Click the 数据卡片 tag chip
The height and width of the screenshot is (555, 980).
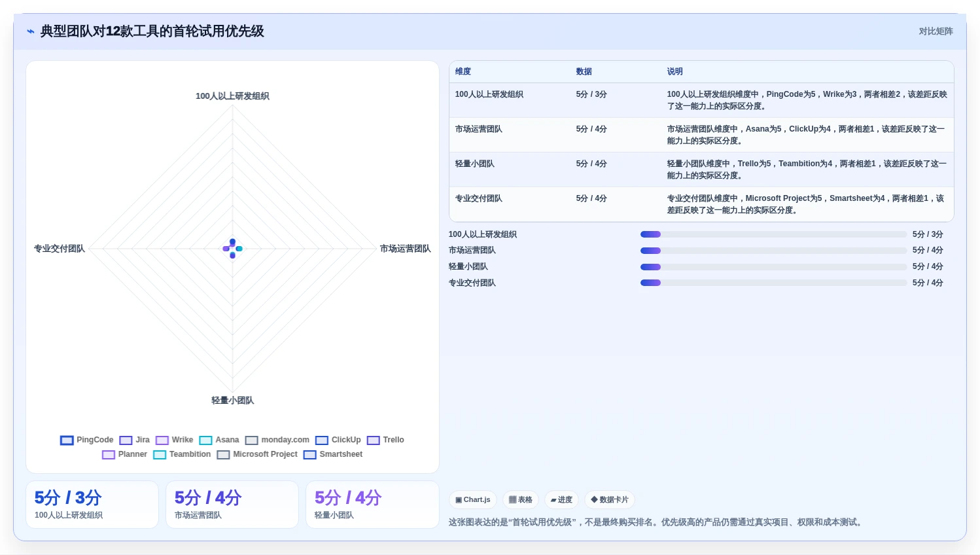[610, 500]
